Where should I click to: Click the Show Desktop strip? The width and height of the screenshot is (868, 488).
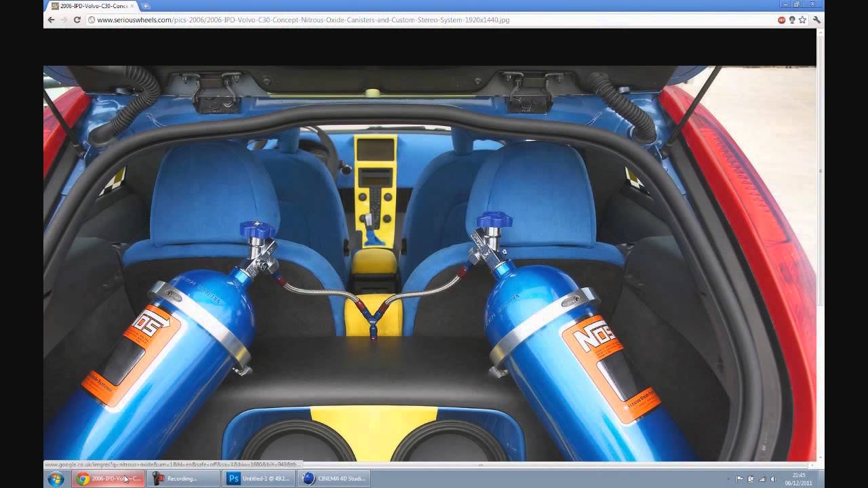click(821, 479)
